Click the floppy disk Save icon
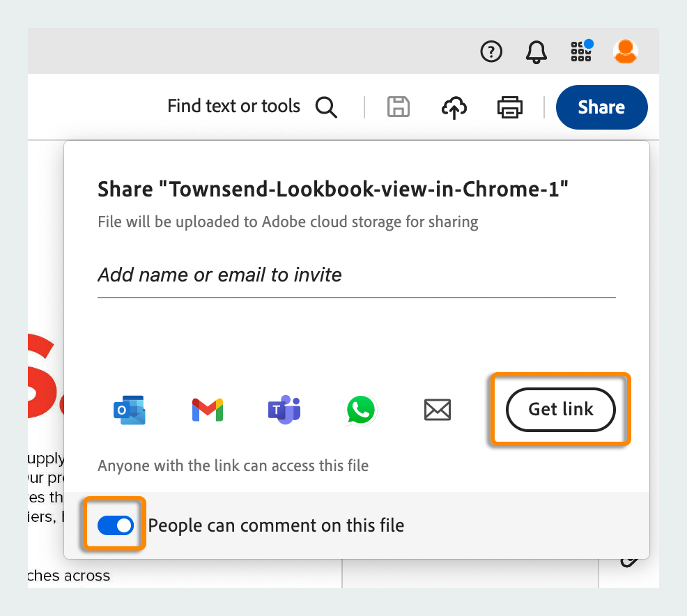 [x=398, y=107]
